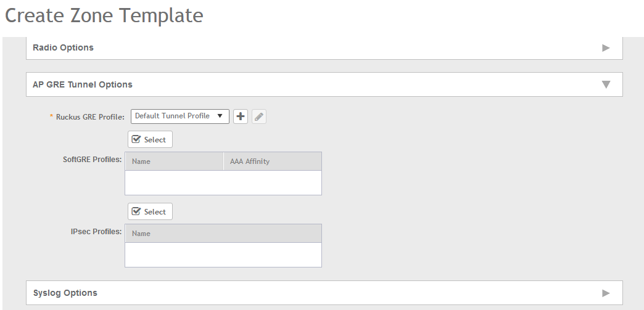The image size is (644, 310).
Task: Click the right arrow on Syslog Options
Action: (x=606, y=293)
